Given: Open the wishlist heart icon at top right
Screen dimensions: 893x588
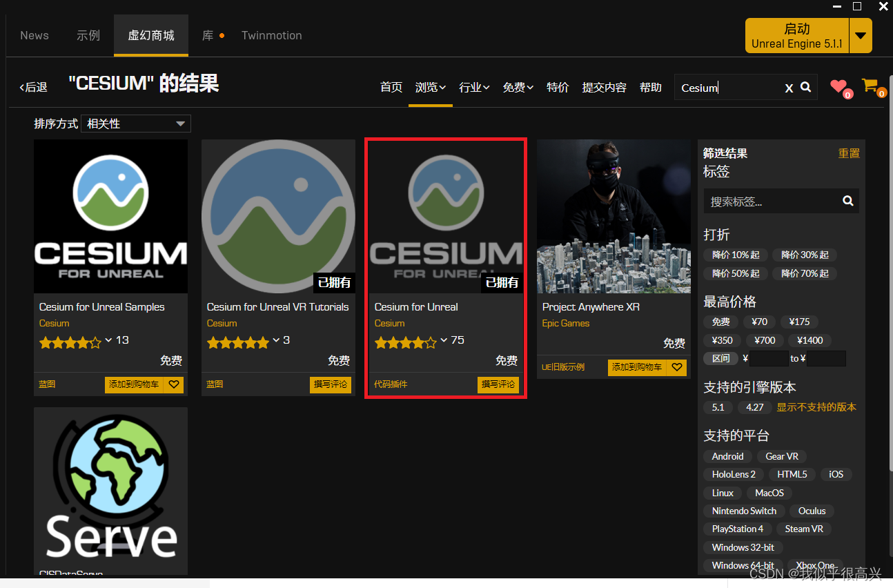Looking at the screenshot, I should pyautogui.click(x=838, y=86).
